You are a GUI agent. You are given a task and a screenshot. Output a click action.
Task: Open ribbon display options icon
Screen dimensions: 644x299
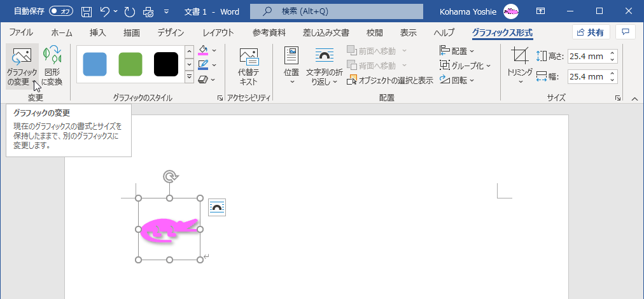[x=542, y=11]
